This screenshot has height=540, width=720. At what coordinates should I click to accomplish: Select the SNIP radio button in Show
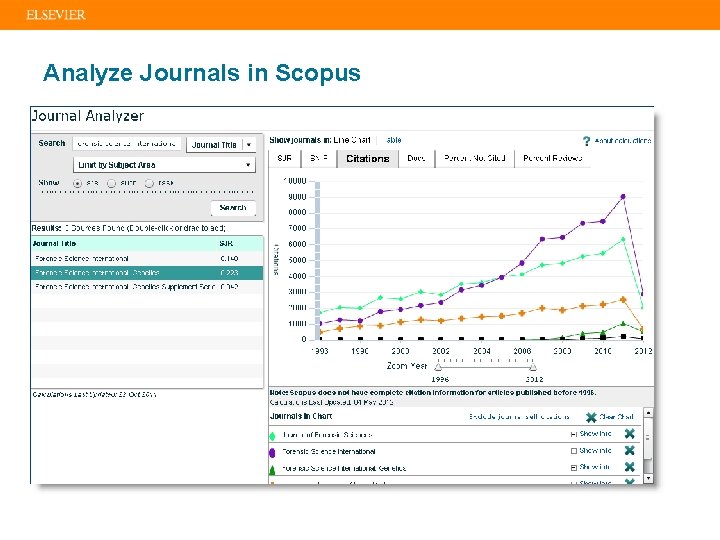(x=111, y=183)
